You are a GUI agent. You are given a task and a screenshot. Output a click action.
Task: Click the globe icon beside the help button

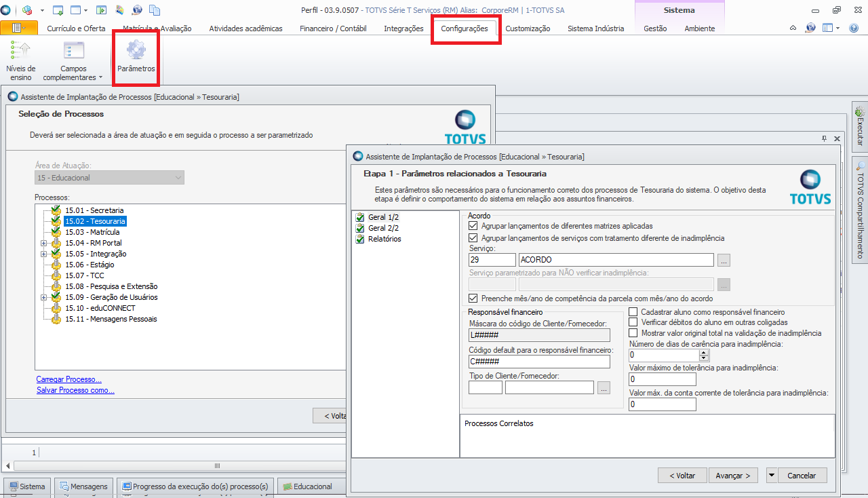[x=810, y=28]
